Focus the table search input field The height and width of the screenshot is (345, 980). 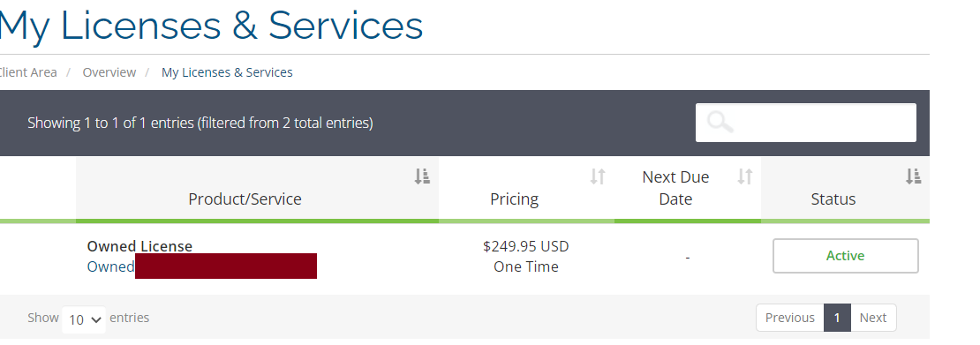(x=806, y=123)
